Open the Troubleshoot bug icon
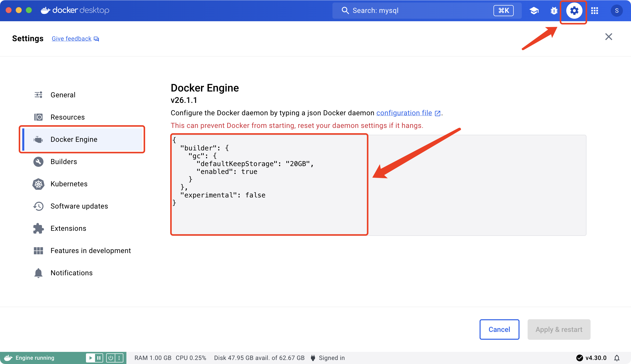The height and width of the screenshot is (364, 631). point(554,11)
